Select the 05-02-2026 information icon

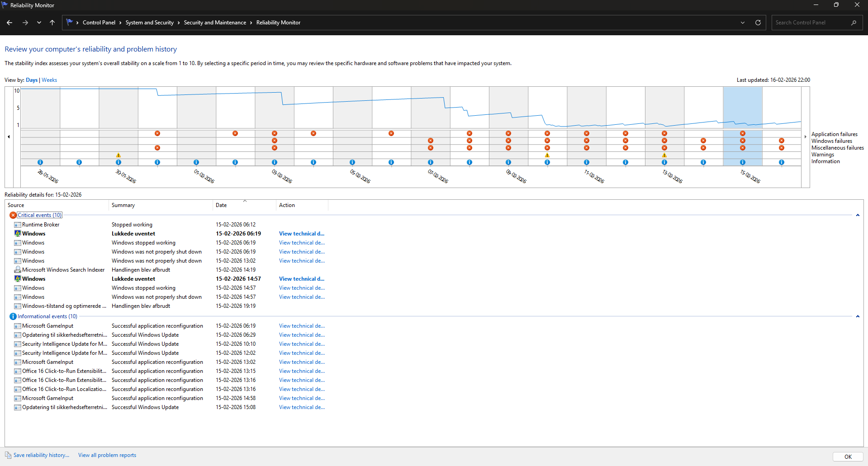[x=352, y=162]
